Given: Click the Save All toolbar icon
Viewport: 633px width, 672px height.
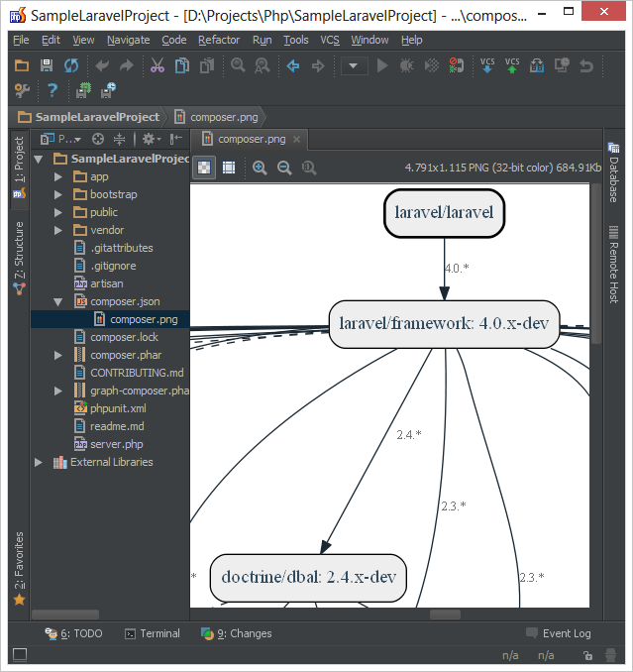Looking at the screenshot, I should tap(47, 66).
